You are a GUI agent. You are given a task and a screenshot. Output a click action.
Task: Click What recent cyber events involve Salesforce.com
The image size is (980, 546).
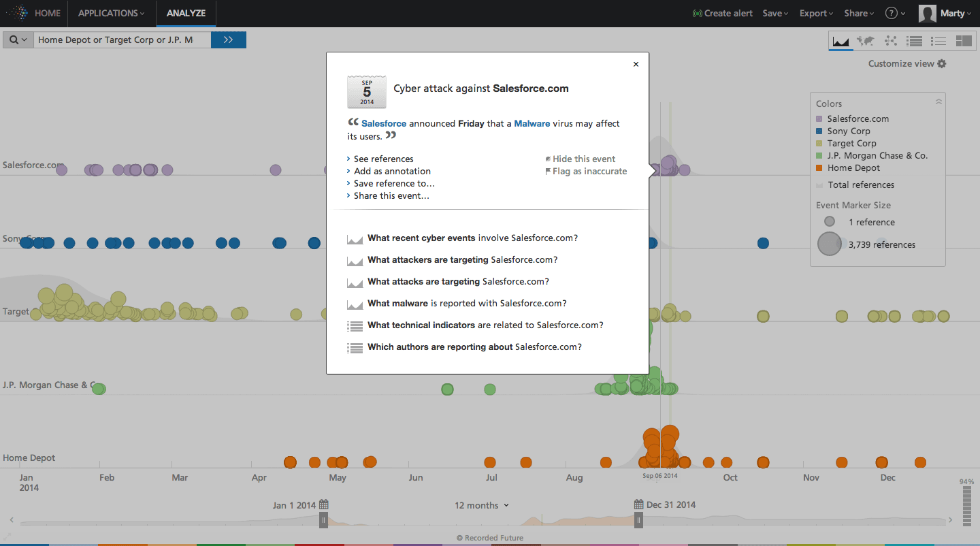coord(472,238)
